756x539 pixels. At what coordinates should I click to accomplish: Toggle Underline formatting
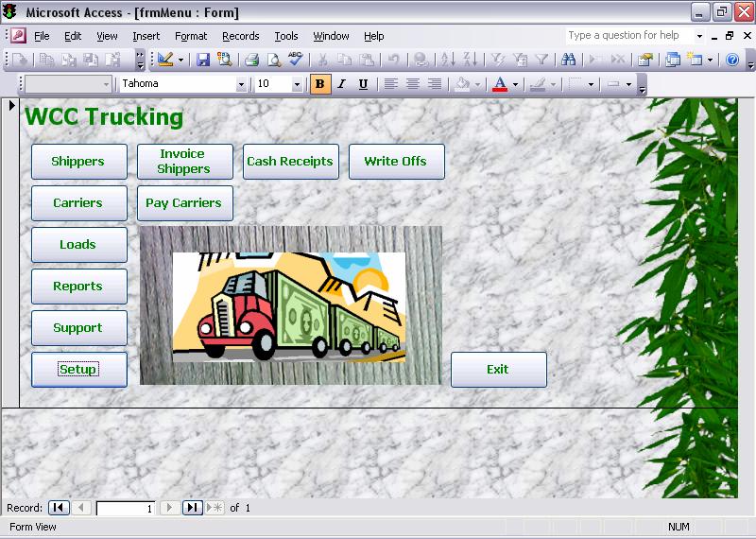(x=363, y=84)
